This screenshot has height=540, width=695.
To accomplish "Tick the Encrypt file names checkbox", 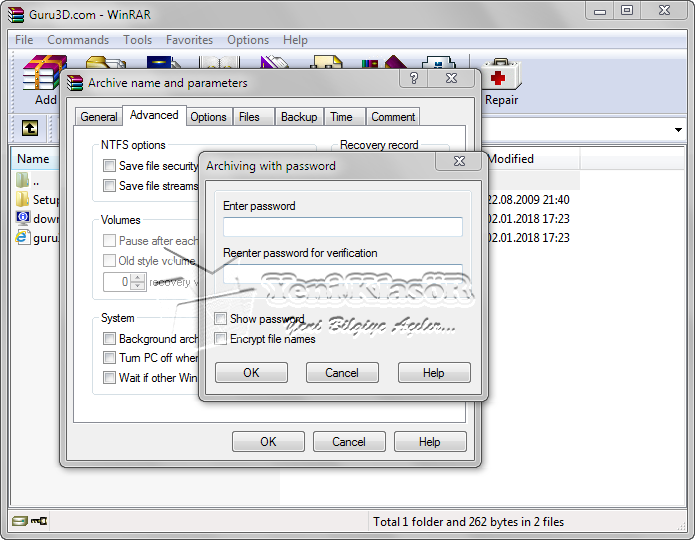I will click(x=221, y=339).
